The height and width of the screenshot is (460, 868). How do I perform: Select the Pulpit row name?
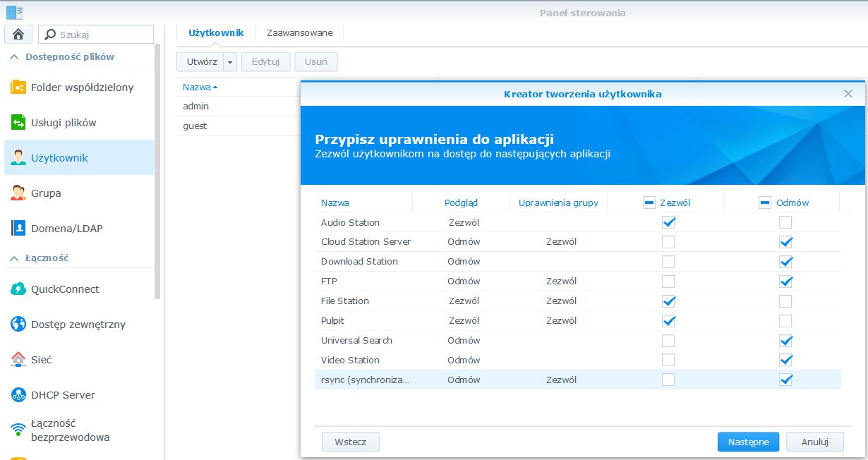334,321
